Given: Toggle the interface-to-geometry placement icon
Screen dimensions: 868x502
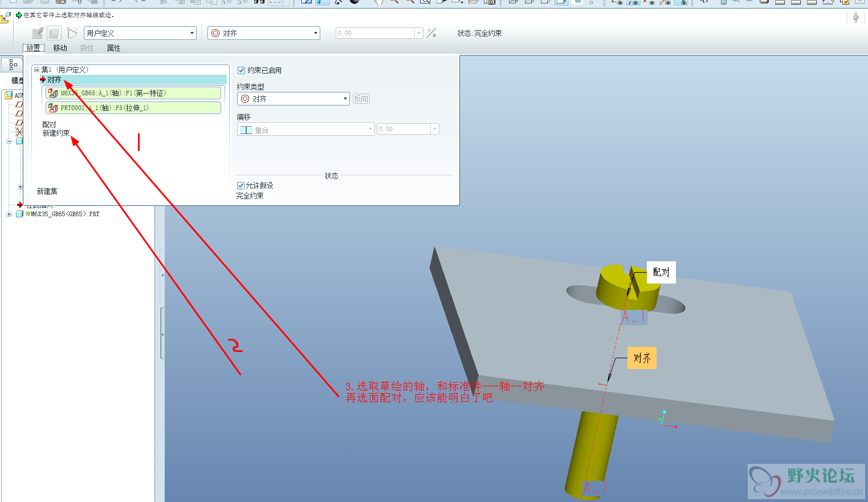Looking at the screenshot, I should pos(38,33).
